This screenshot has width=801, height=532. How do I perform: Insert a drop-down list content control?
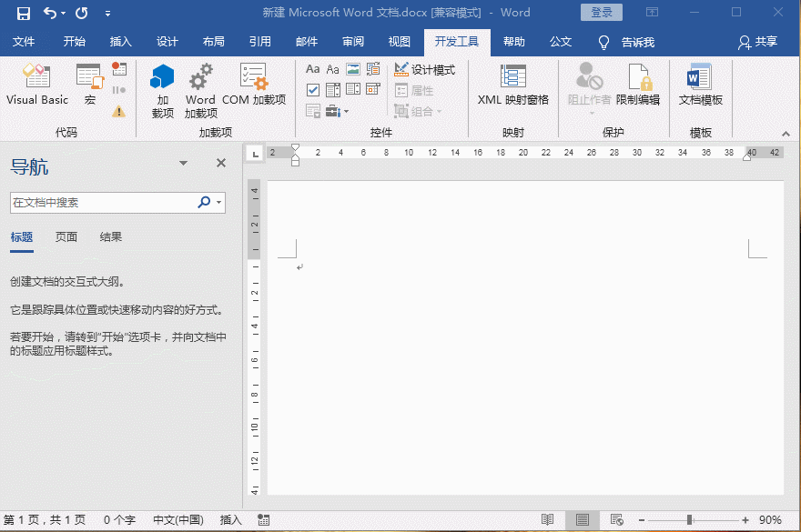pyautogui.click(x=353, y=90)
